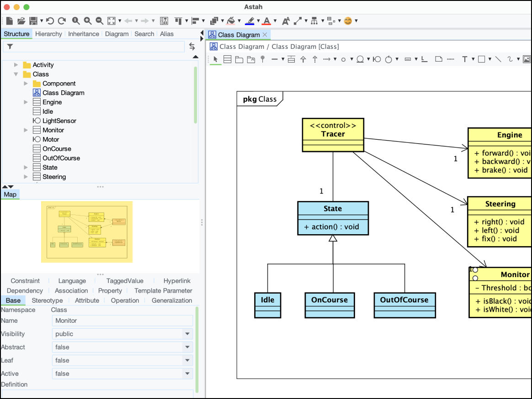Click the fill color paint bucket

pyautogui.click(x=231, y=21)
